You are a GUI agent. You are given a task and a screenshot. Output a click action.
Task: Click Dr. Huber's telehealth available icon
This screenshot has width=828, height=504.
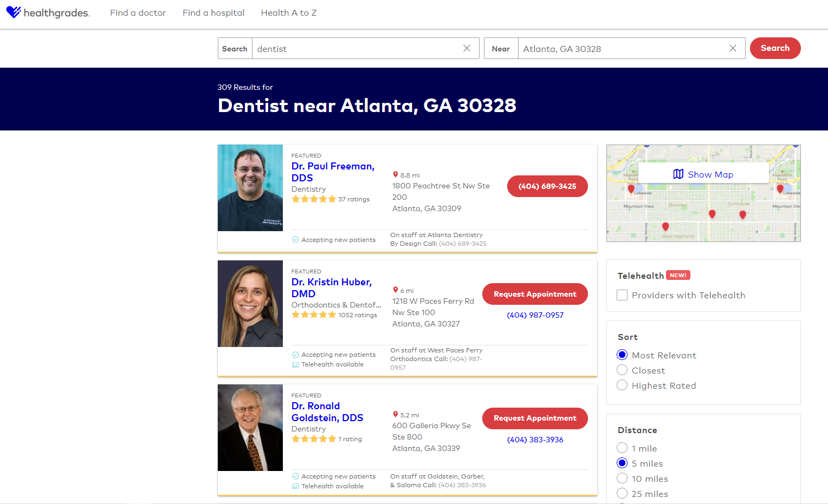(x=295, y=365)
